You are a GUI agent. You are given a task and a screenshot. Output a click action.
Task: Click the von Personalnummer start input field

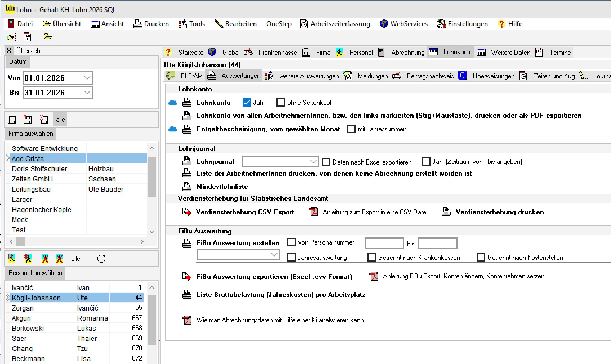pyautogui.click(x=384, y=243)
